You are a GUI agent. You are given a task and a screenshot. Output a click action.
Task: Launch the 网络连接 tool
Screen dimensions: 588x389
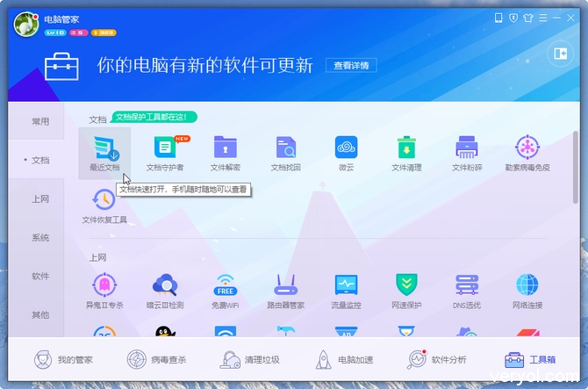click(x=527, y=292)
